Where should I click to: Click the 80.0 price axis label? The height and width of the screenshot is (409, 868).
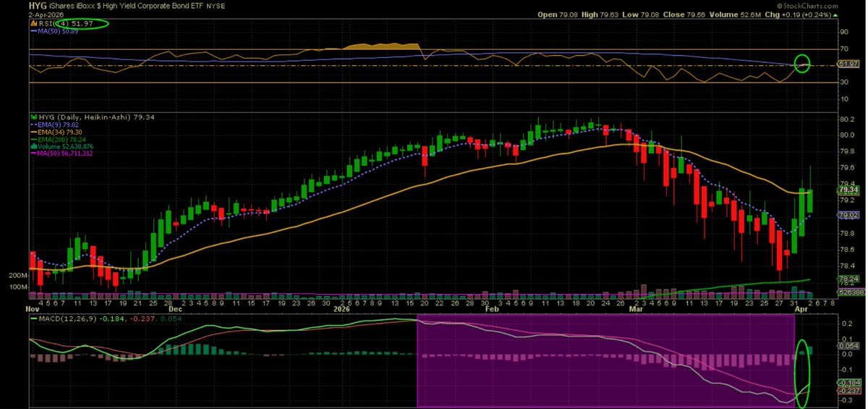847,135
